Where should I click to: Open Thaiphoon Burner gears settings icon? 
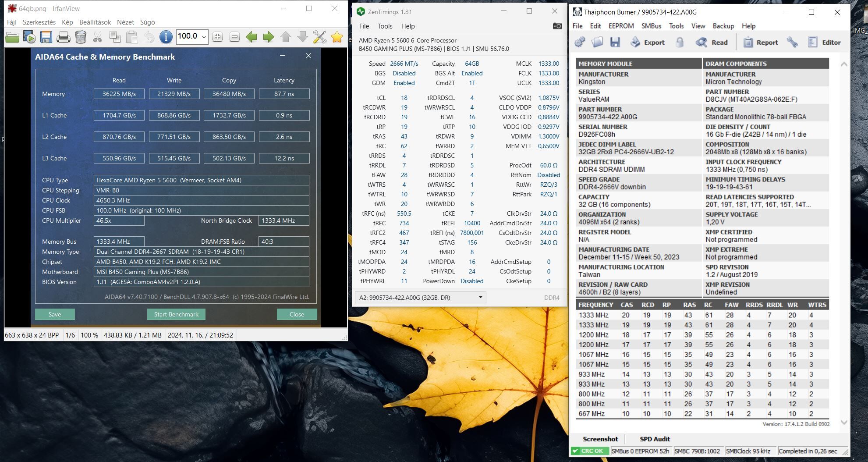click(x=580, y=43)
